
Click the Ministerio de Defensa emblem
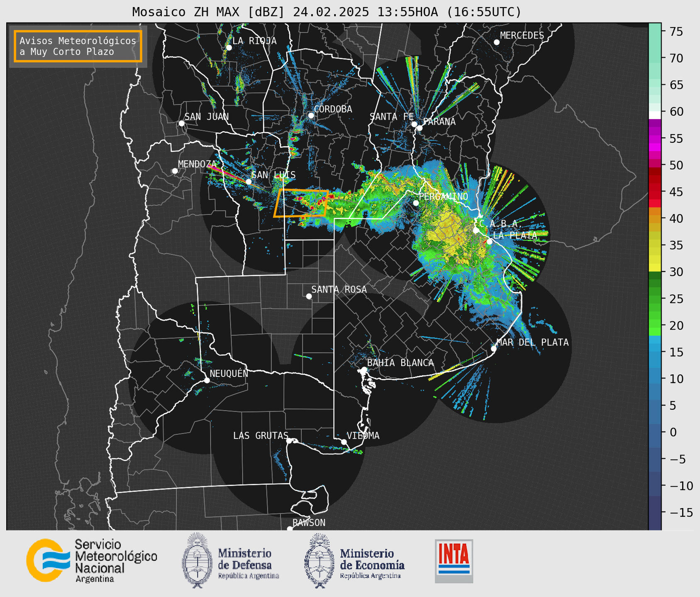pyautogui.click(x=197, y=560)
